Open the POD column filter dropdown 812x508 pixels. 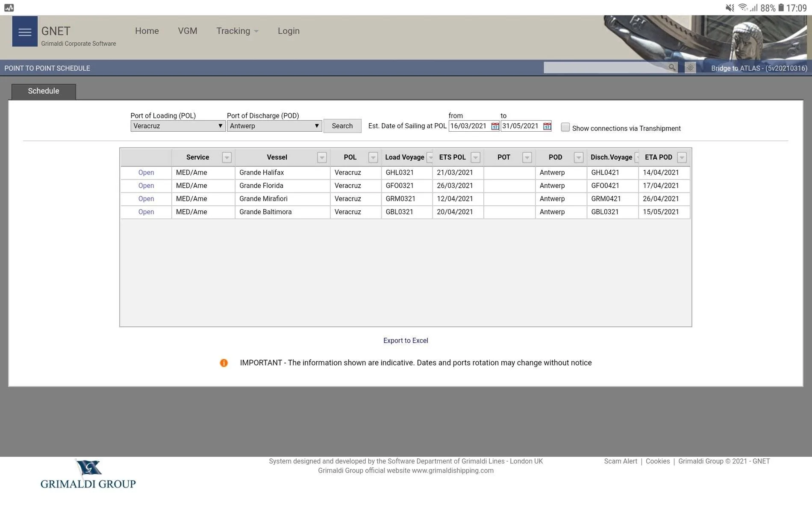tap(578, 158)
